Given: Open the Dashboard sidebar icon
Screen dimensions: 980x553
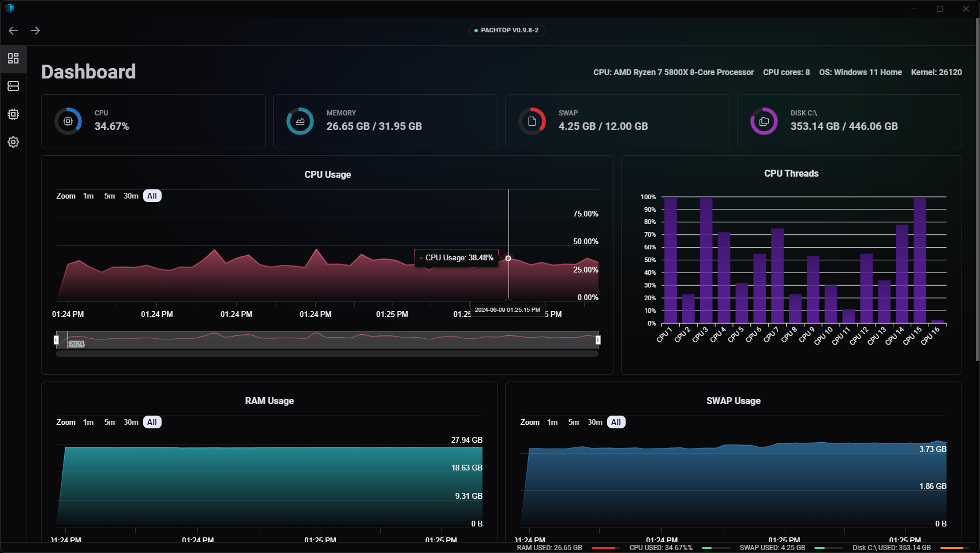Looking at the screenshot, I should pos(13,58).
